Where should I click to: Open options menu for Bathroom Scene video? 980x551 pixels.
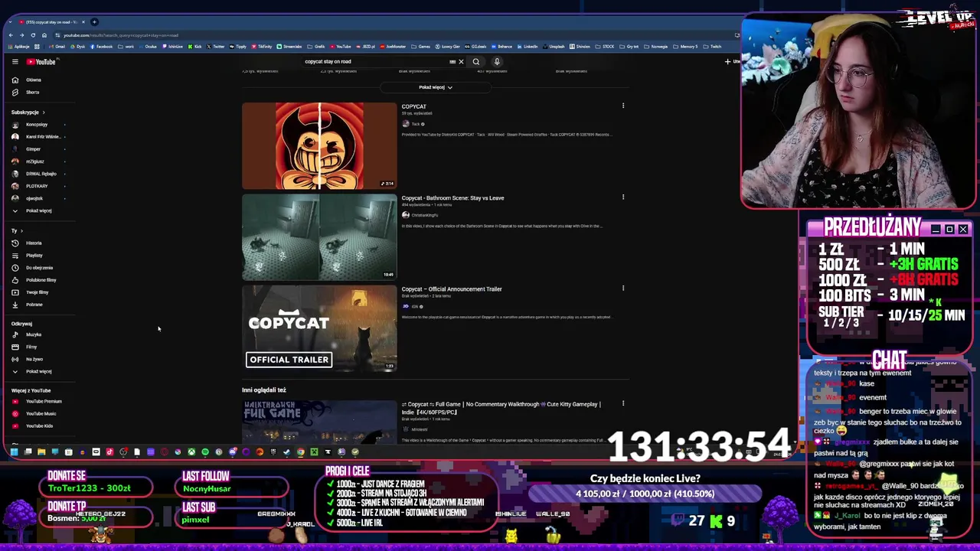(x=623, y=197)
